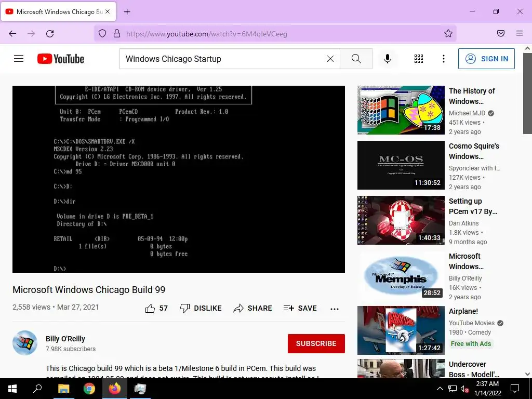Open the YouTube apps grid
Screen dimensions: 532x399
pos(419,59)
